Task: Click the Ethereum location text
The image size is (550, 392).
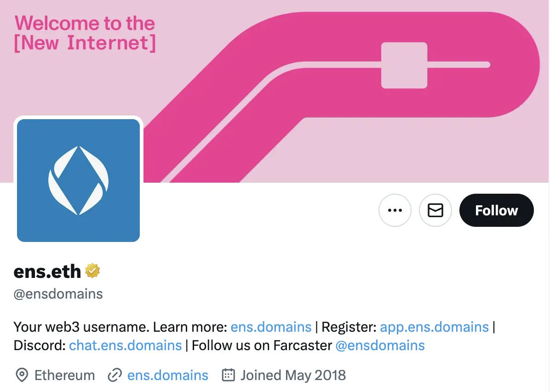Action: [64, 375]
